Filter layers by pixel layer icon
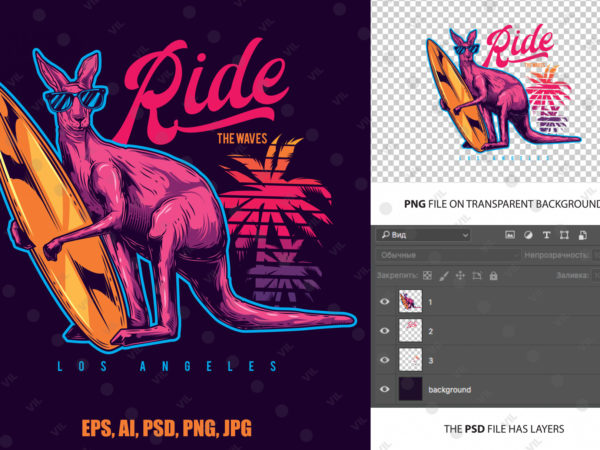The image size is (600, 450). point(510,235)
